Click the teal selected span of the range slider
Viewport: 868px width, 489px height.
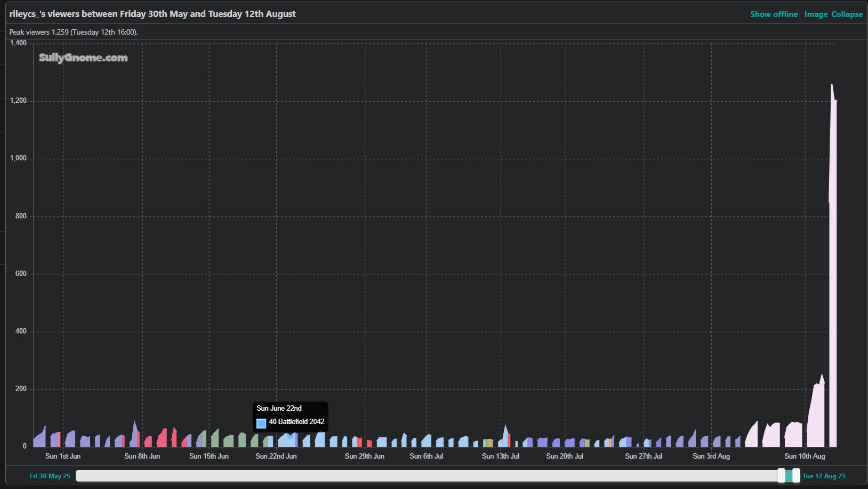[789, 476]
